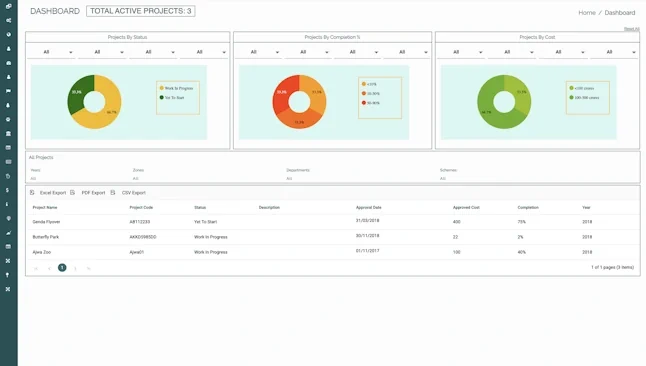Select the hand icon in the sidebar

click(8, 176)
